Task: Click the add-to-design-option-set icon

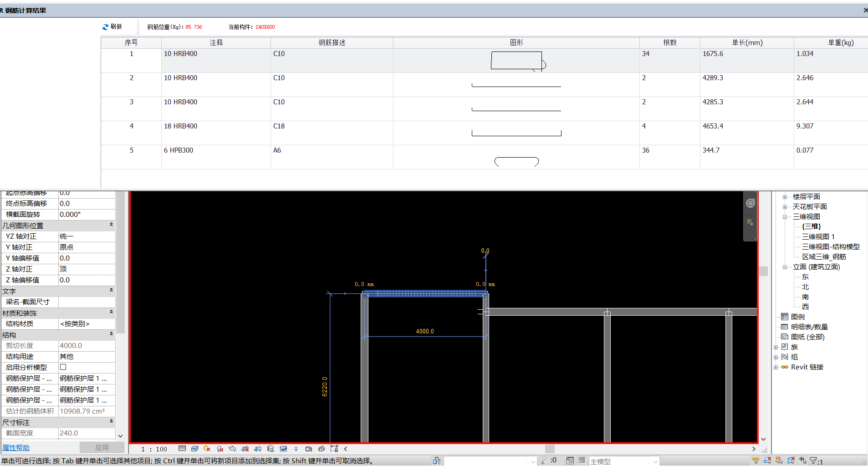Action: (x=582, y=461)
